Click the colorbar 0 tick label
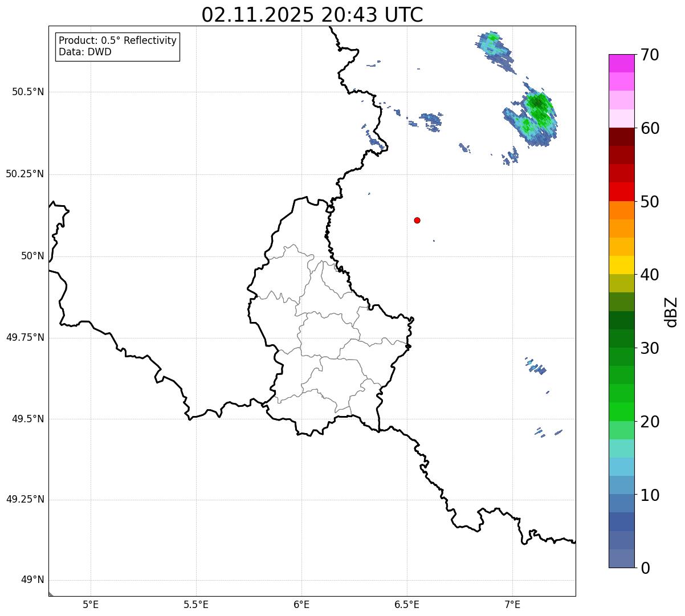Viewport: 685px width, 616px height. pos(645,568)
